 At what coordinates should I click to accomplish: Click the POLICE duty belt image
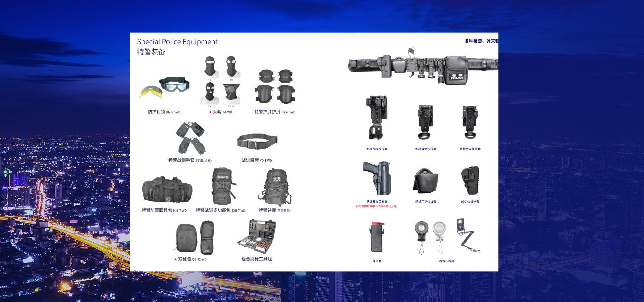tap(423, 66)
